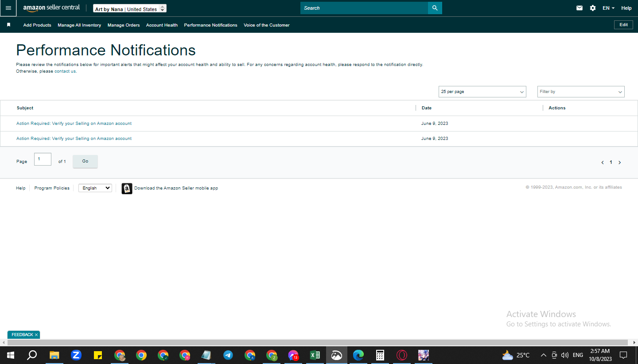Switch to Chrome with the J profile badge
This screenshot has width=638, height=364.
click(x=163, y=355)
